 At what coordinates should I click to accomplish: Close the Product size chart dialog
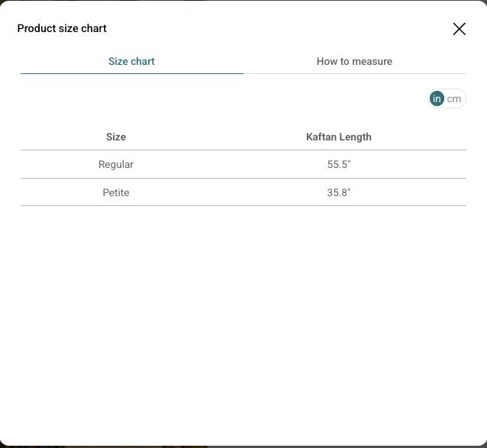459,29
